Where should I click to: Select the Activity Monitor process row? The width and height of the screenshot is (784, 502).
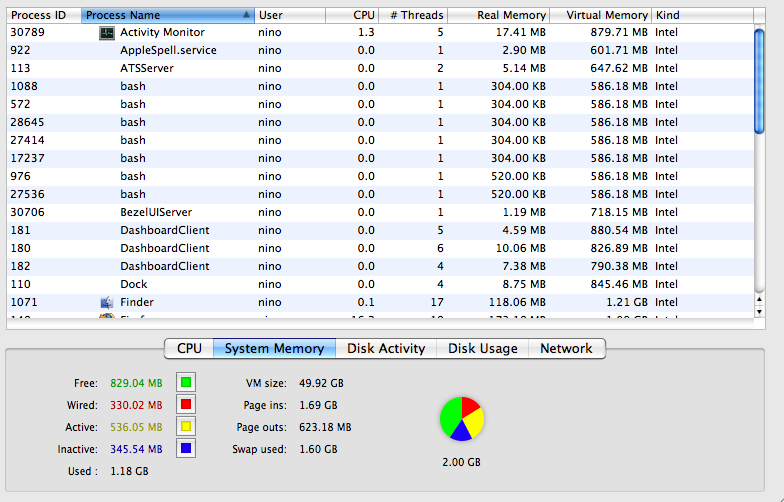(x=380, y=32)
